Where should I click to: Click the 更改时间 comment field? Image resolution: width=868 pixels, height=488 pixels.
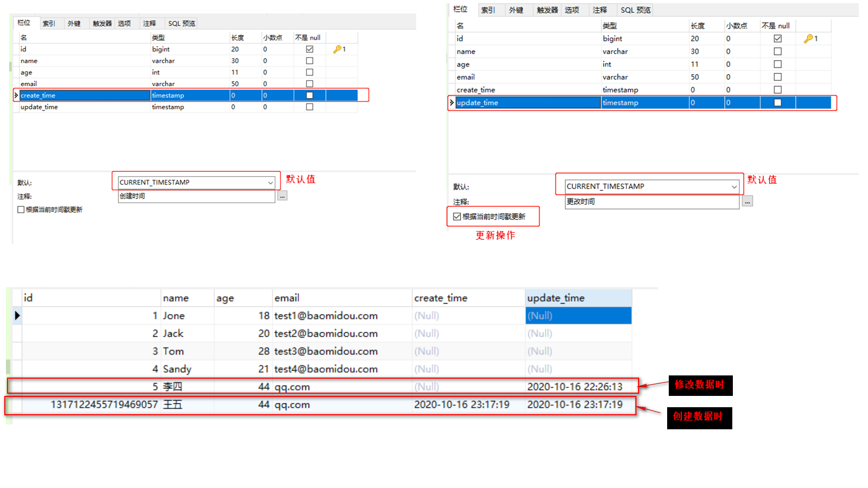click(x=652, y=201)
